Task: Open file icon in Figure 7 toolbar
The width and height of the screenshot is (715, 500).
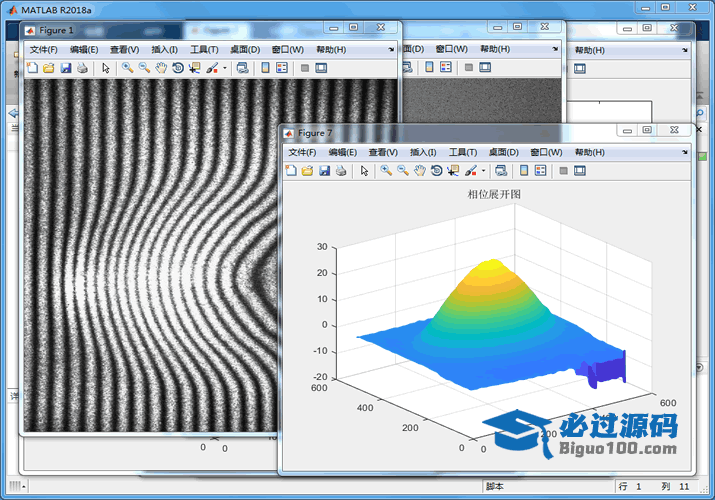Action: pyautogui.click(x=307, y=171)
